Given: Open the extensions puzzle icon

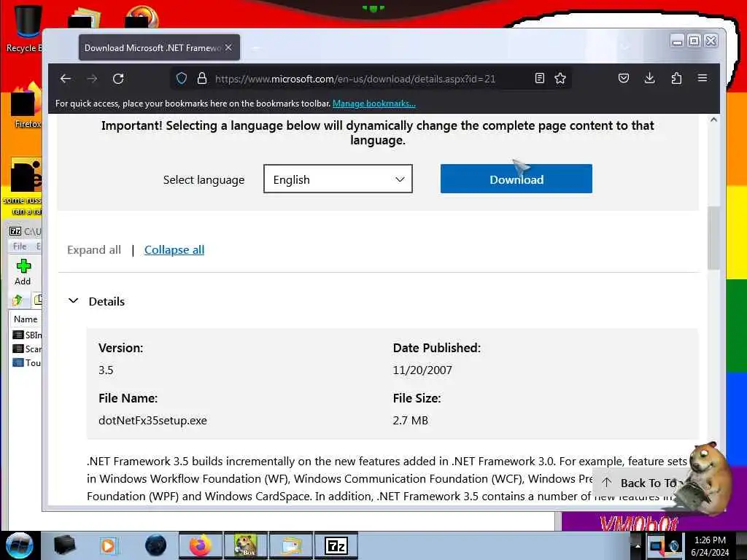Looking at the screenshot, I should pyautogui.click(x=676, y=78).
